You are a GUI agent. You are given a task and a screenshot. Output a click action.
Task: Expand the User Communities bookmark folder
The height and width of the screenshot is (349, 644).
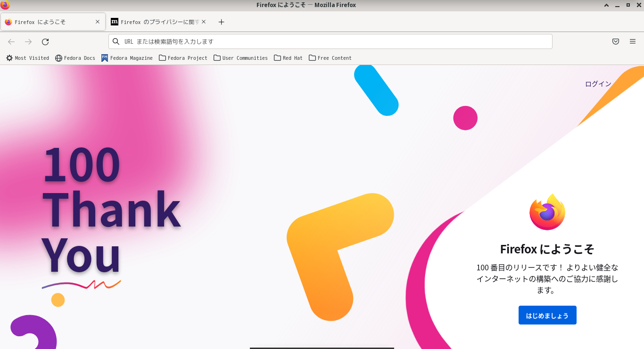[x=240, y=58]
